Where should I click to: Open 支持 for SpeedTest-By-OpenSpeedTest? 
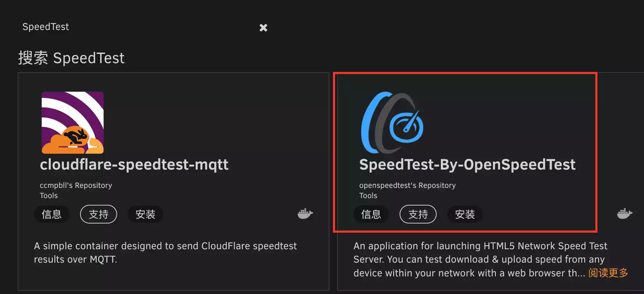tap(418, 214)
